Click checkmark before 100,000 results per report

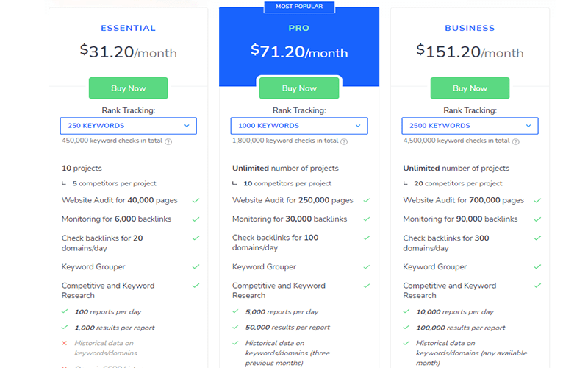tap(406, 327)
